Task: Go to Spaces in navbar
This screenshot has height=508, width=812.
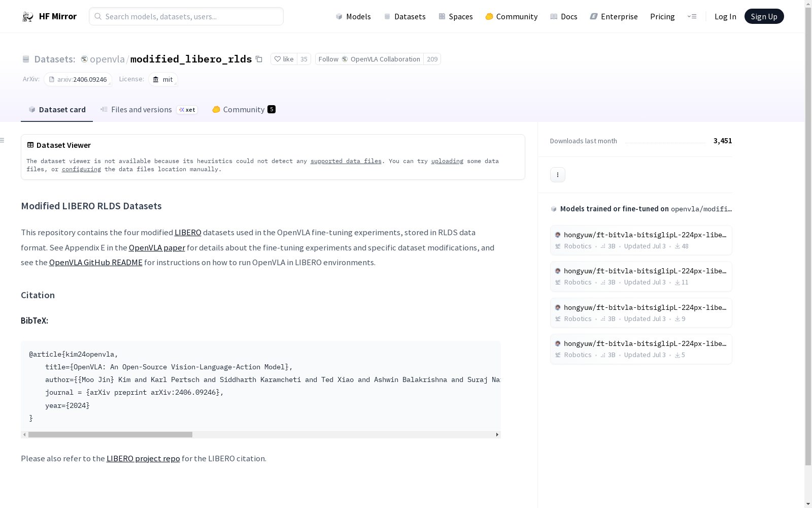Action: tap(456, 16)
